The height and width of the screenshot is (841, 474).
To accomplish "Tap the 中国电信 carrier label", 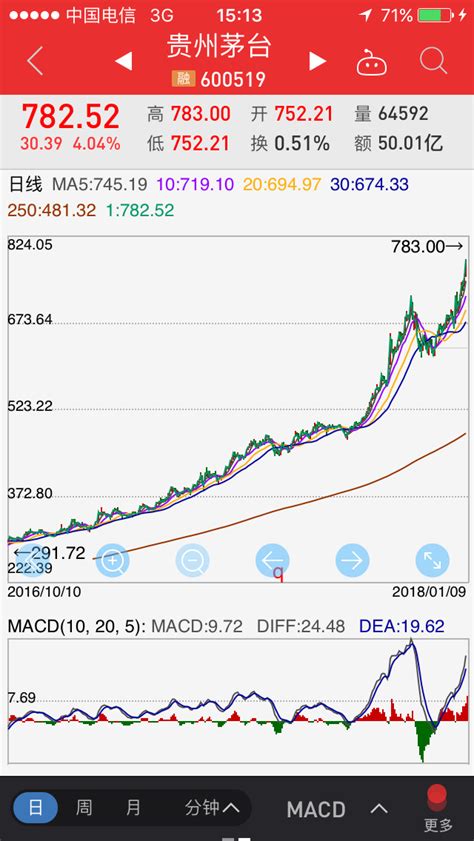I will 101,16.
